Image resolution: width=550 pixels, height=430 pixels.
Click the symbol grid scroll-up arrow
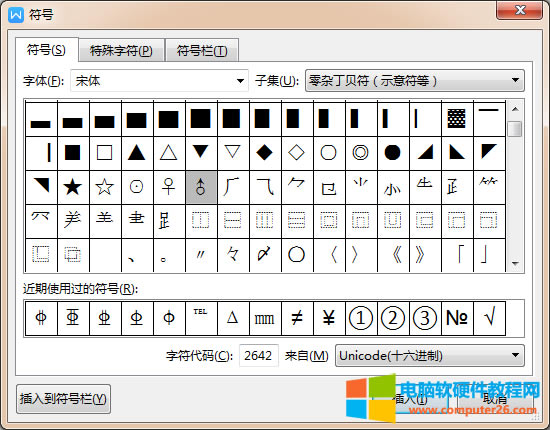point(515,109)
